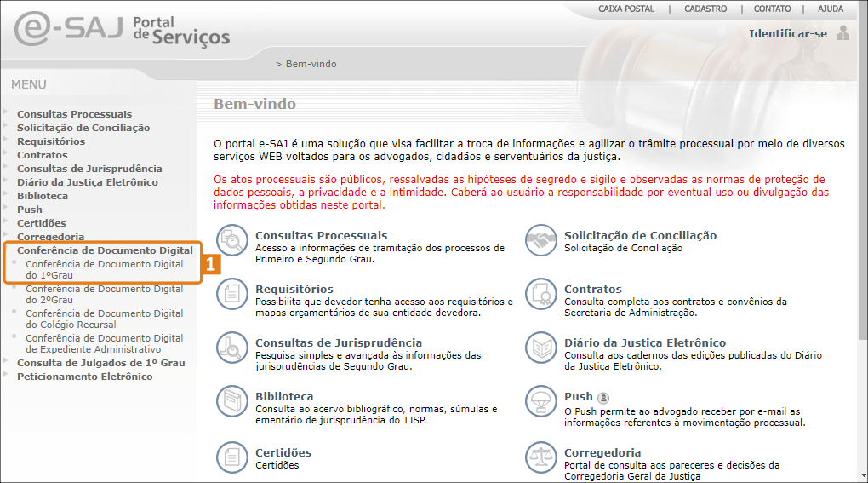Expand Consultas de Jurisprudência in side menu
Screen dimensions: 868x483
pos(89,169)
